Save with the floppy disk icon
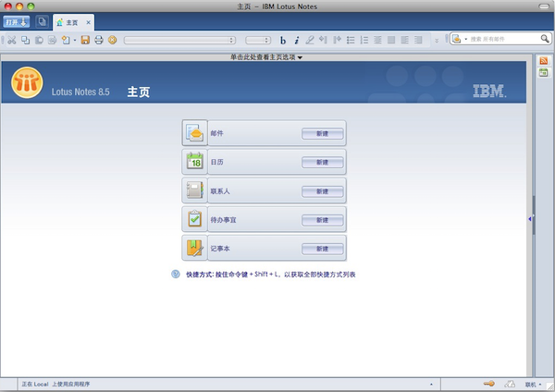This screenshot has width=555, height=392. 85,40
